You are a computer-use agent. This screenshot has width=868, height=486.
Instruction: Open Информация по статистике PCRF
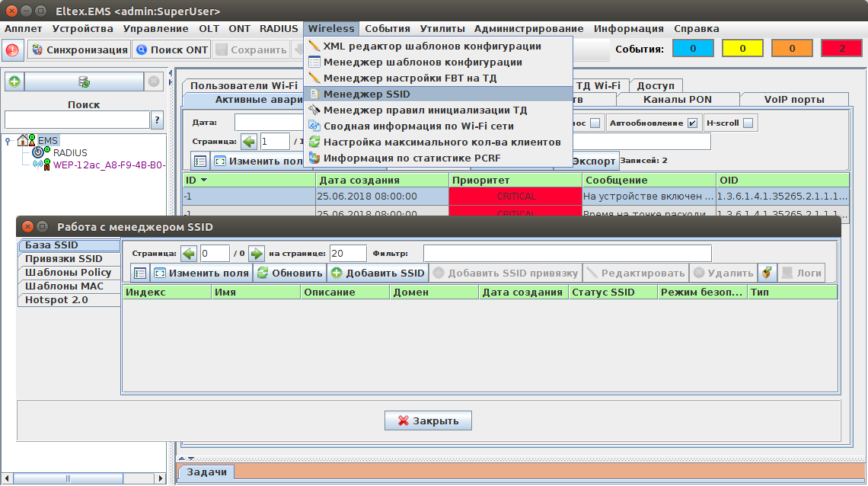[438, 158]
